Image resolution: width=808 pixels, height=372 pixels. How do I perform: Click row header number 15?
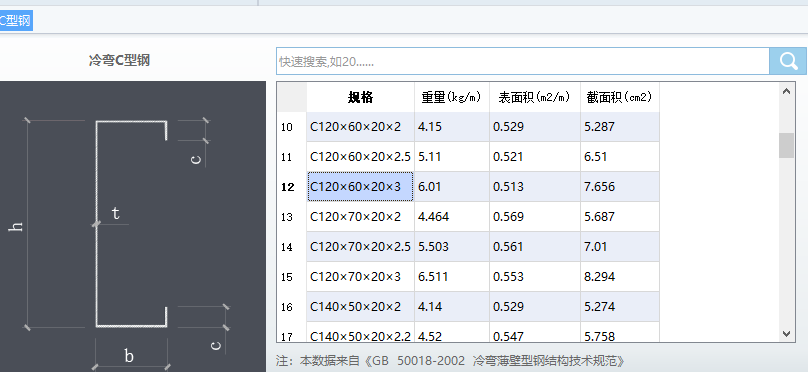292,277
